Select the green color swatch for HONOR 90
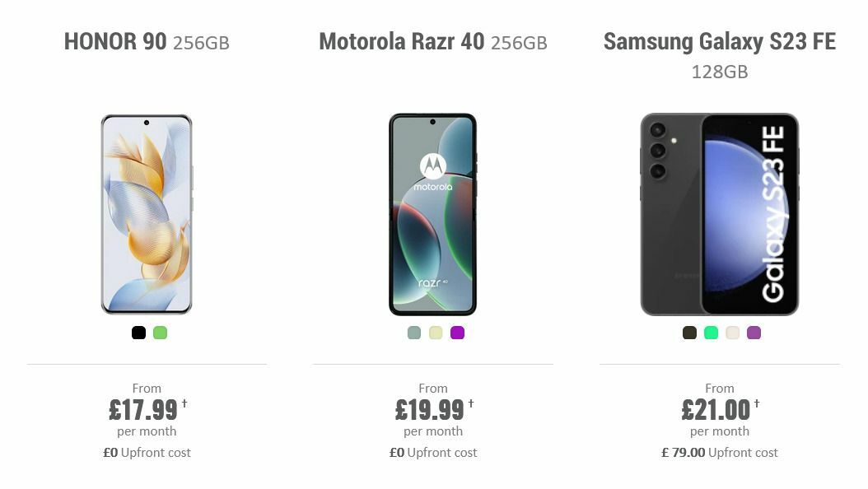 [x=161, y=333]
